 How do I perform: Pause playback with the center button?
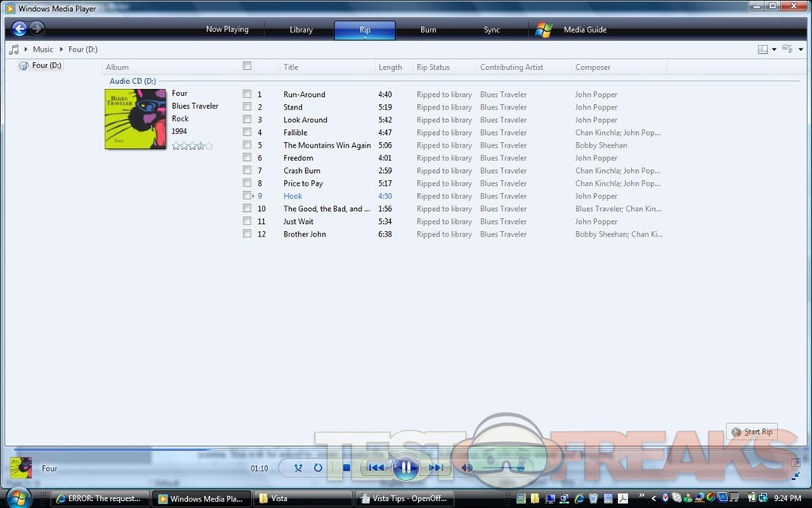pos(405,468)
